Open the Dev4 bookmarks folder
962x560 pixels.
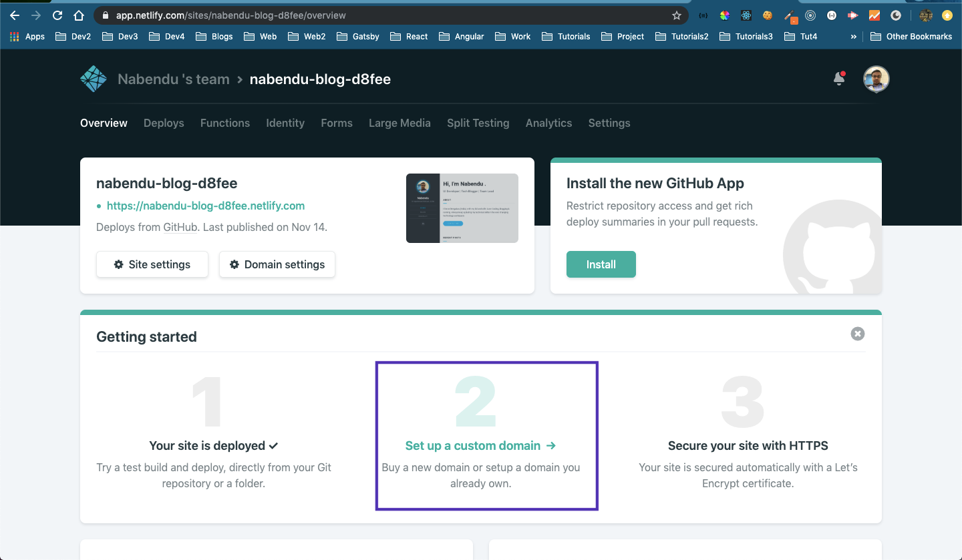click(167, 37)
